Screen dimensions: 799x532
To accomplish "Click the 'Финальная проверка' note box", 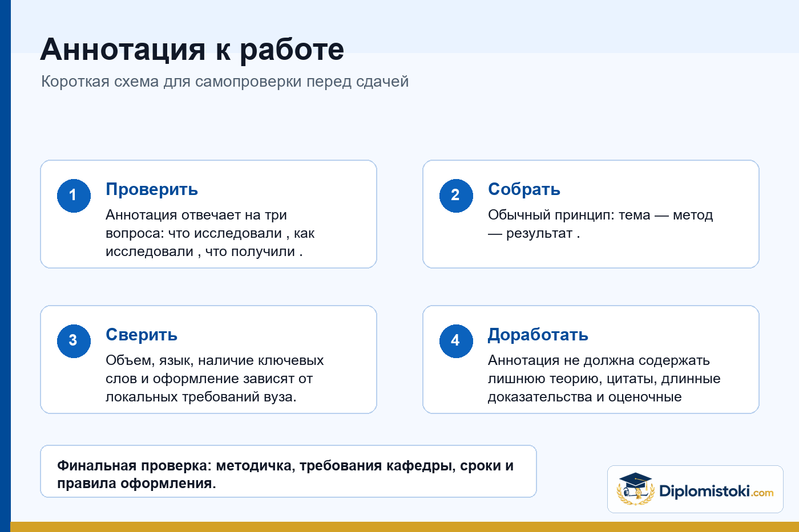I will coord(288,471).
